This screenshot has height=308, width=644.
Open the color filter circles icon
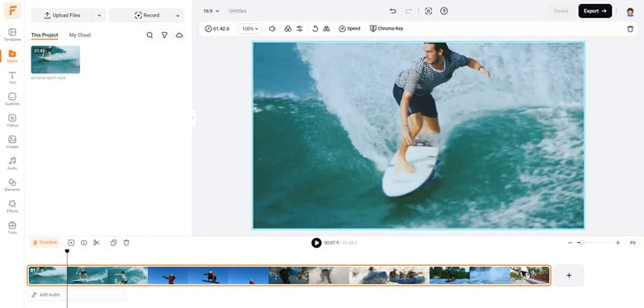[288, 29]
